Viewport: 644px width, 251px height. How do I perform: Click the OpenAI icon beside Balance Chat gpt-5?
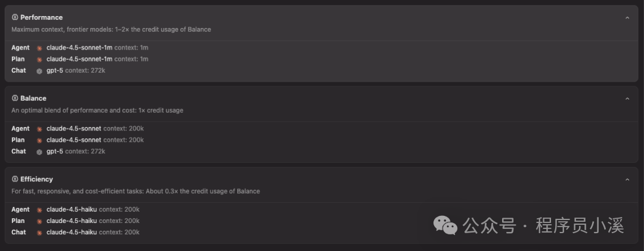point(39,151)
